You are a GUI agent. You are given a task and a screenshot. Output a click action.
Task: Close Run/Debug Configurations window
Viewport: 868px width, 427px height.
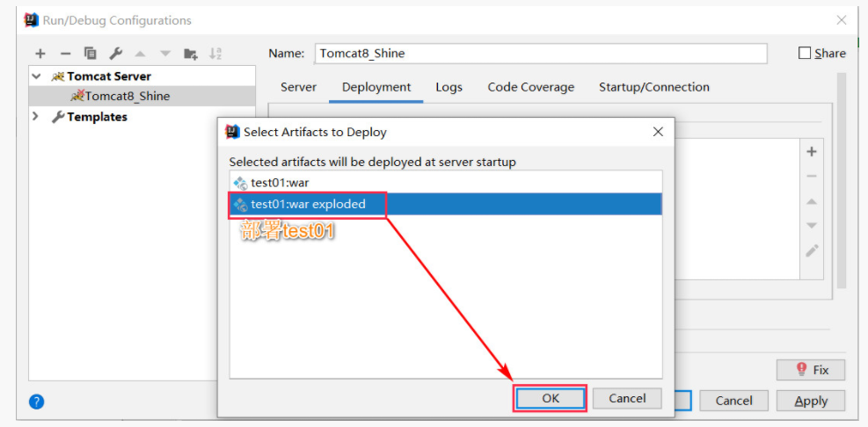click(842, 20)
